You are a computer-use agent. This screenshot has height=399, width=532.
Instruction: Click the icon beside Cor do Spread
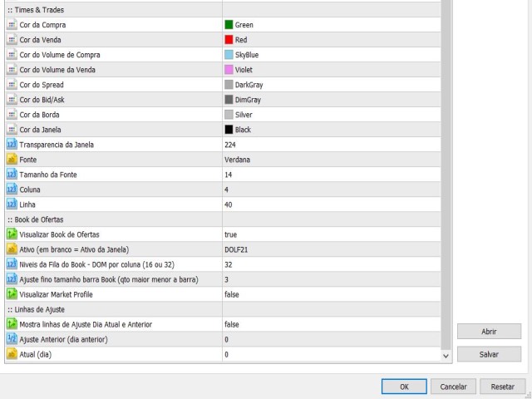[12, 85]
